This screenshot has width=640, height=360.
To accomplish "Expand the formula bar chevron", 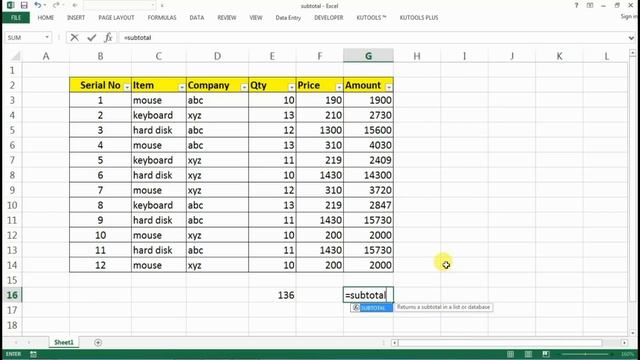I will click(x=631, y=38).
